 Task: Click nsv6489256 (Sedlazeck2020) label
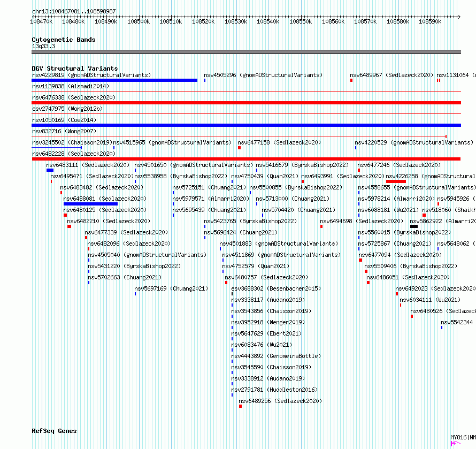(x=280, y=401)
